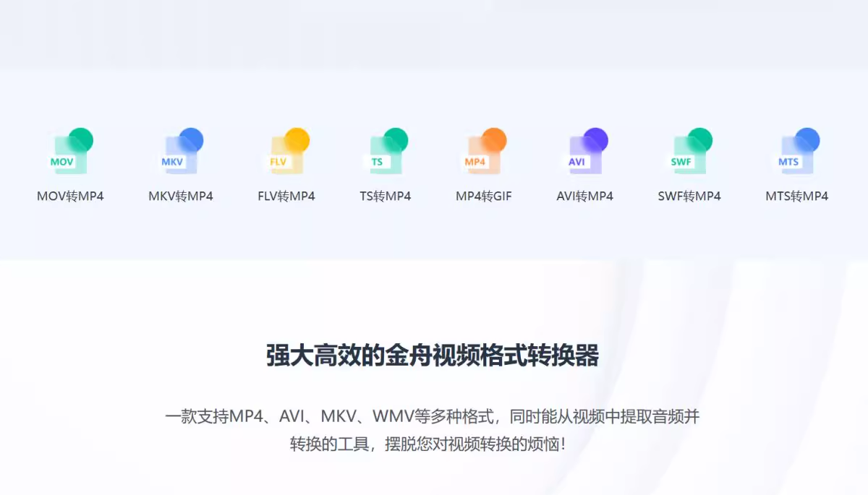The height and width of the screenshot is (495, 868).
Task: Click the blue MKV file icon
Action: [x=181, y=151]
